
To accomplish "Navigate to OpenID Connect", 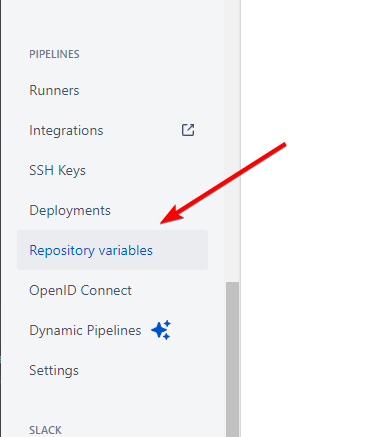I will click(x=80, y=290).
